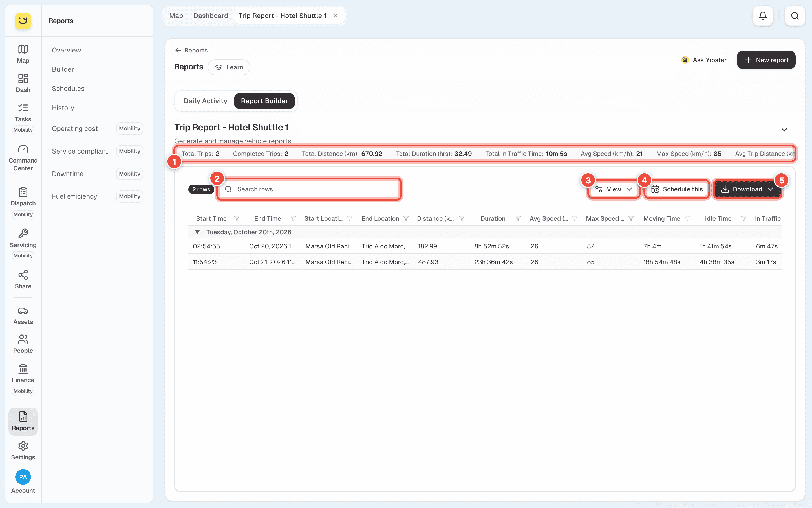Open Settings gear icon
Screen dimensions: 812x508
point(23,446)
